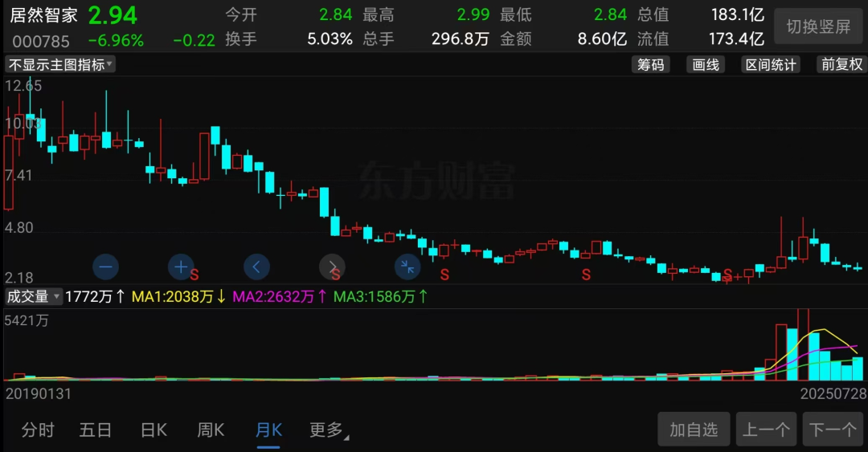Click the turnover rate 5.03%
Viewport: 868px width, 452px height.
(x=330, y=39)
